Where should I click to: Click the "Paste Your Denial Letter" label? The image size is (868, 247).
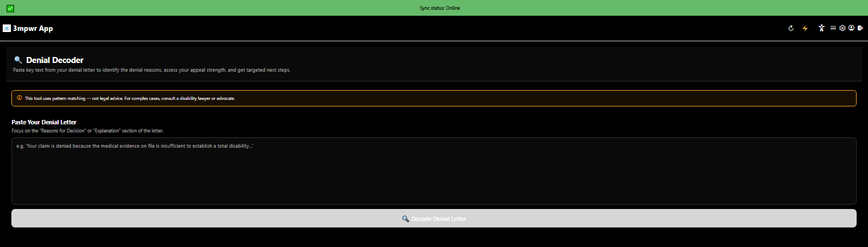tap(44, 122)
